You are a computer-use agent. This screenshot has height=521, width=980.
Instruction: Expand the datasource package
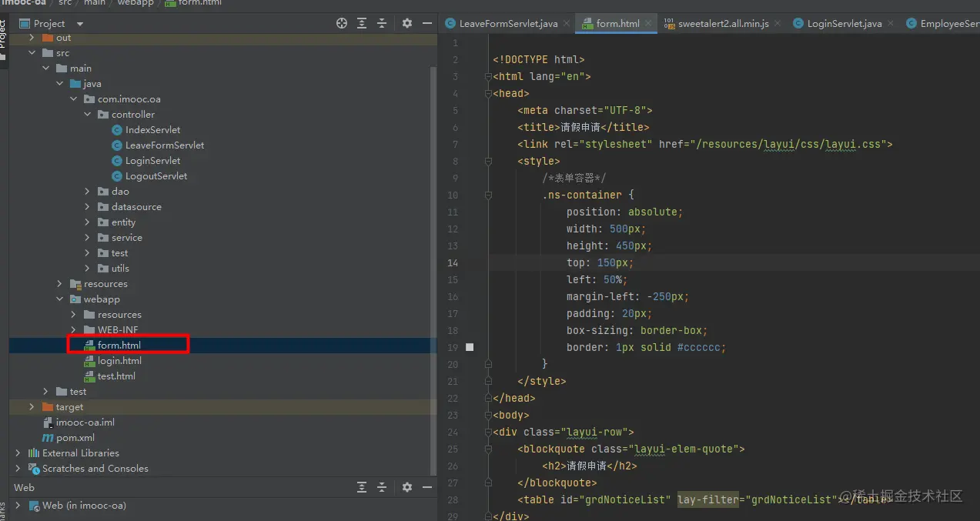click(87, 207)
